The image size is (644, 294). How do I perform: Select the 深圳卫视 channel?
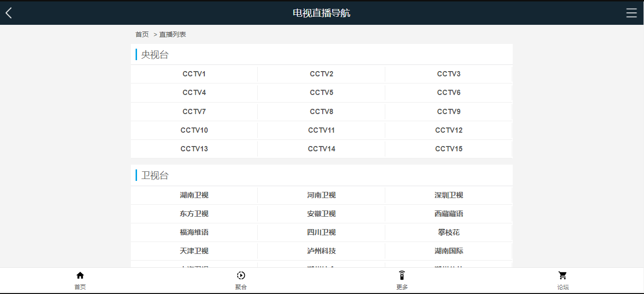coord(448,195)
